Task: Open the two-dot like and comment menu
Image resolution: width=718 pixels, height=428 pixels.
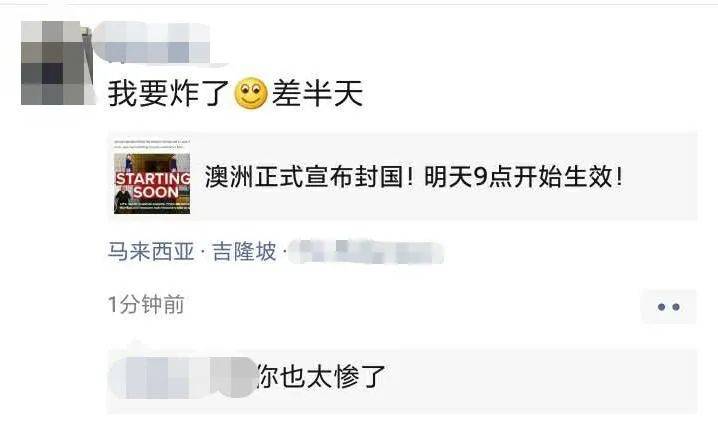Action: [669, 306]
